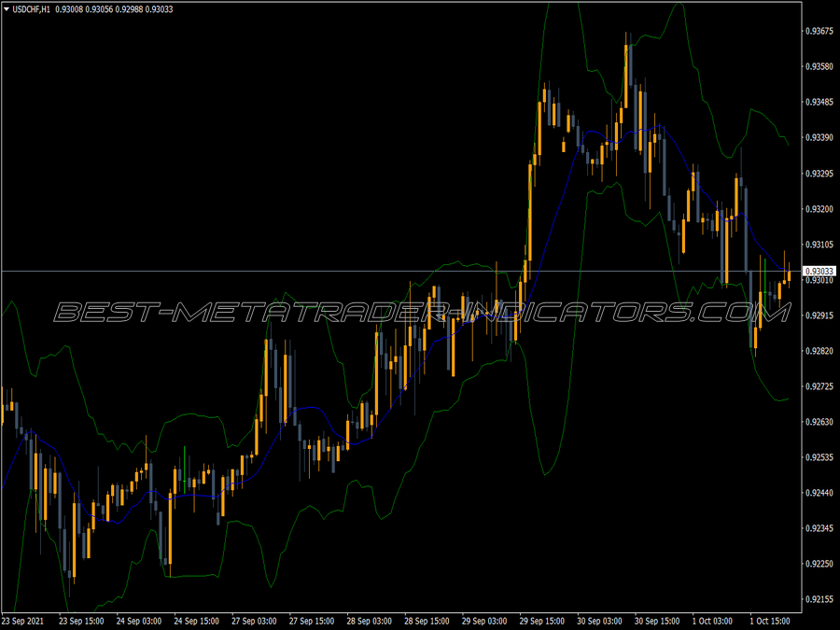Click the 0.93485 price axis label

click(x=819, y=102)
